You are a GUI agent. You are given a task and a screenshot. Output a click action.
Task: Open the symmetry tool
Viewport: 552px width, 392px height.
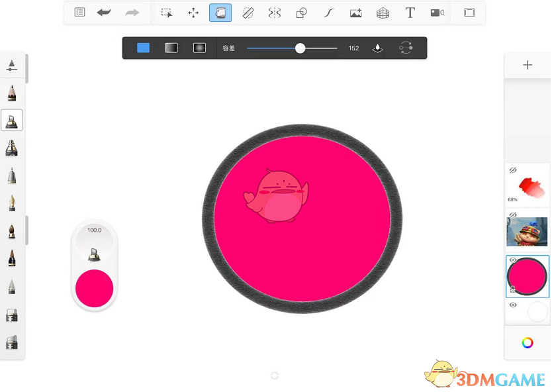click(275, 13)
